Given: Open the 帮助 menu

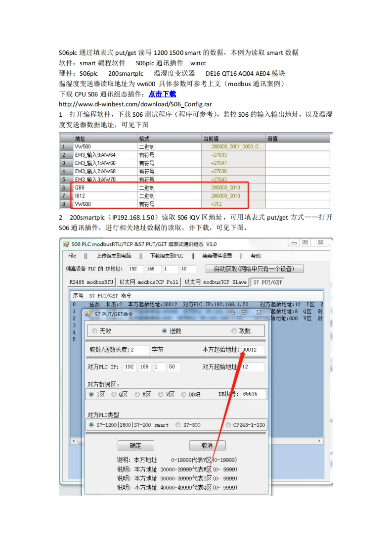Looking at the screenshot, I should [x=256, y=256].
